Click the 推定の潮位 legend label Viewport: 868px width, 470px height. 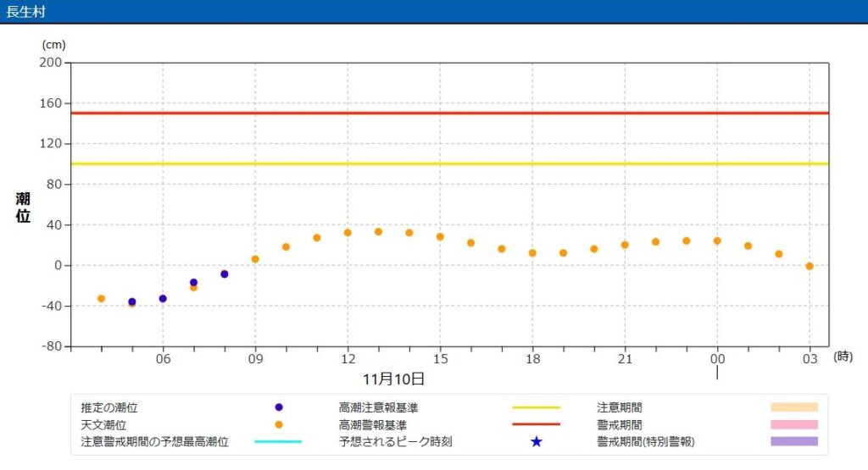coord(109,407)
